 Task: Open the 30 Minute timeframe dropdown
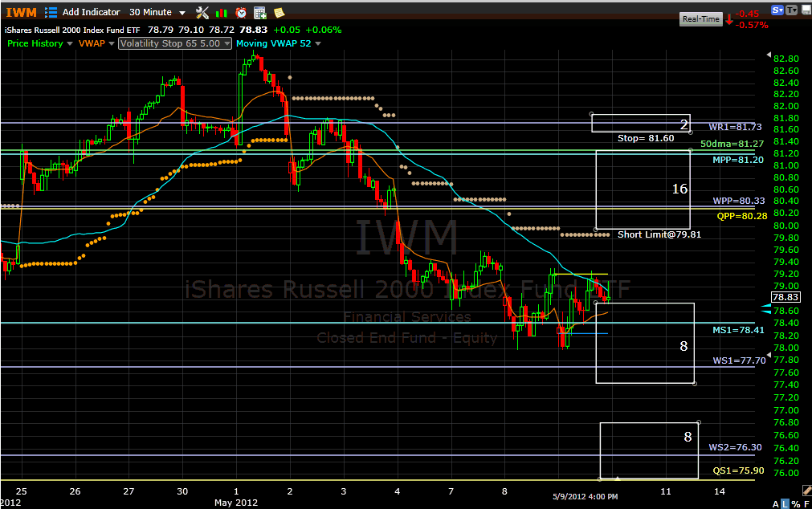coord(157,12)
